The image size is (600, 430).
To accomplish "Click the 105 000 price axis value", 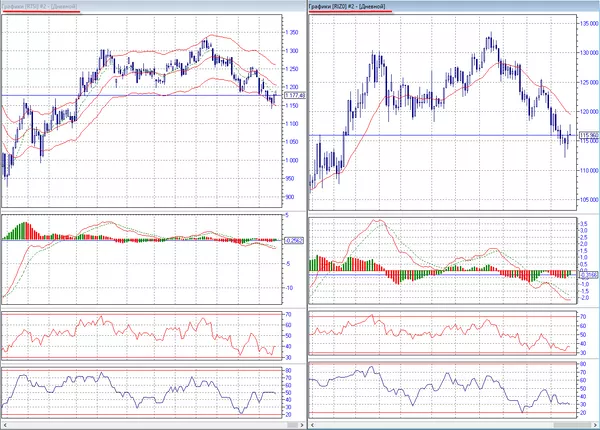I will click(x=589, y=200).
